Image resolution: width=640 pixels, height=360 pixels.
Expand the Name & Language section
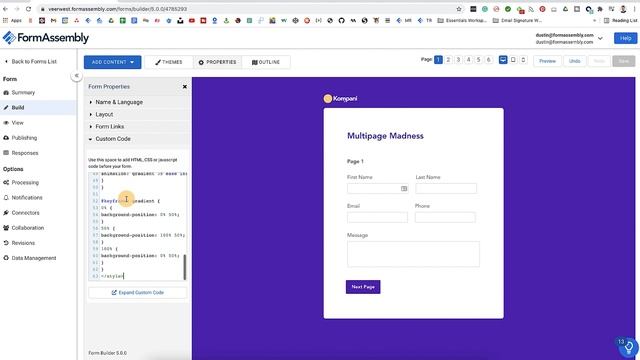tap(138, 102)
